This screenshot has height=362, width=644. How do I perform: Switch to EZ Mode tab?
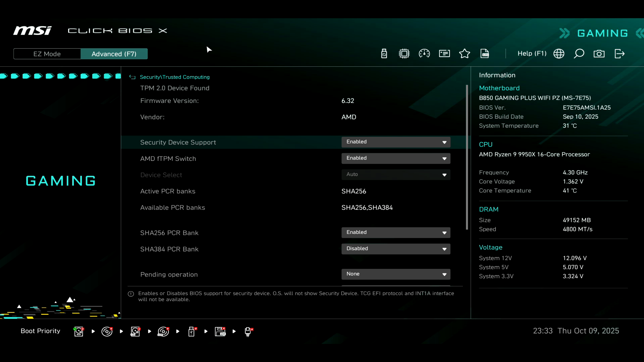[47, 54]
